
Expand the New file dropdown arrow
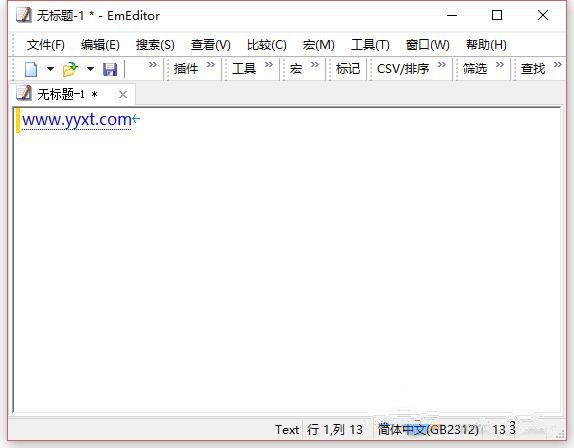[51, 69]
